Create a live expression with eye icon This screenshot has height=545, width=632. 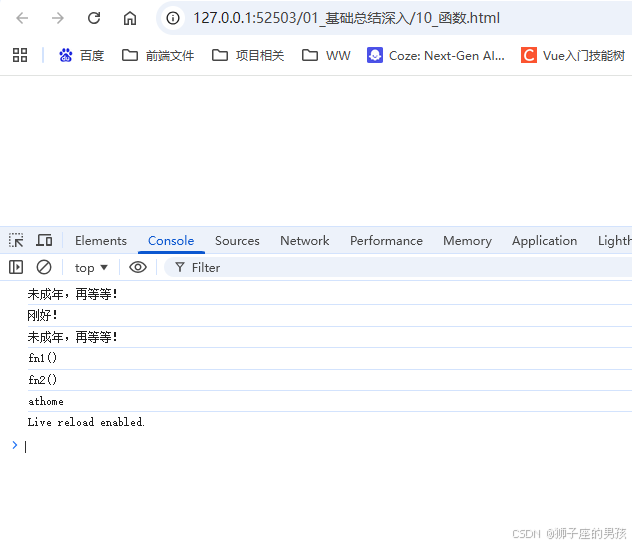[x=138, y=267]
